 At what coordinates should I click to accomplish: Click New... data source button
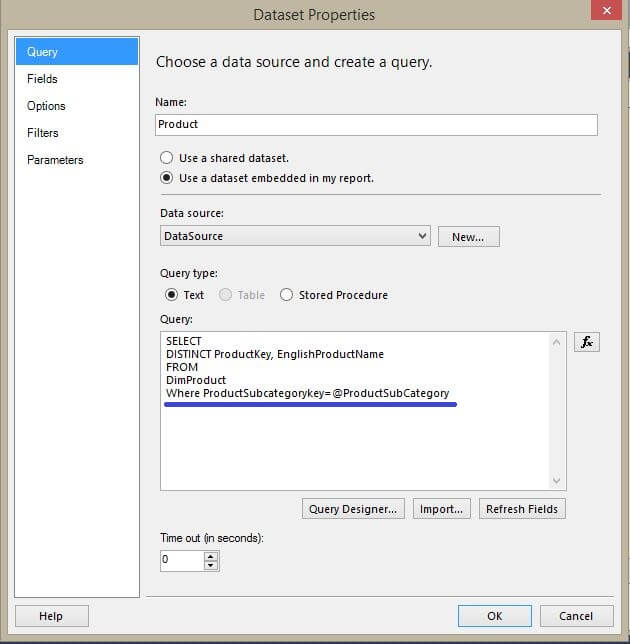click(469, 237)
